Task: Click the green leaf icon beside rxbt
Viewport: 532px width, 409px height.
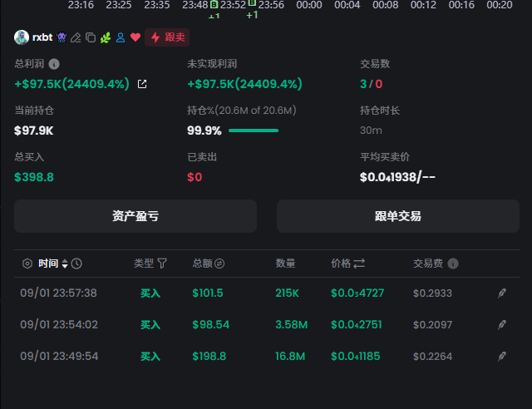Action: click(x=106, y=37)
